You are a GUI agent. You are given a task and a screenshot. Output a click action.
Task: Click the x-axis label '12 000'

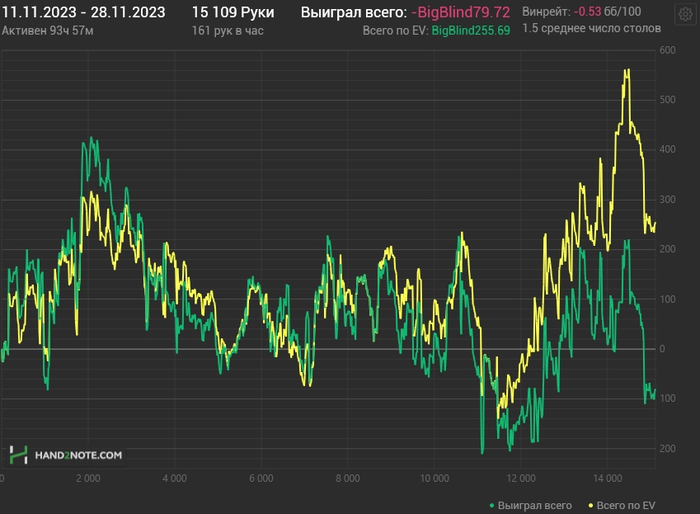click(521, 478)
